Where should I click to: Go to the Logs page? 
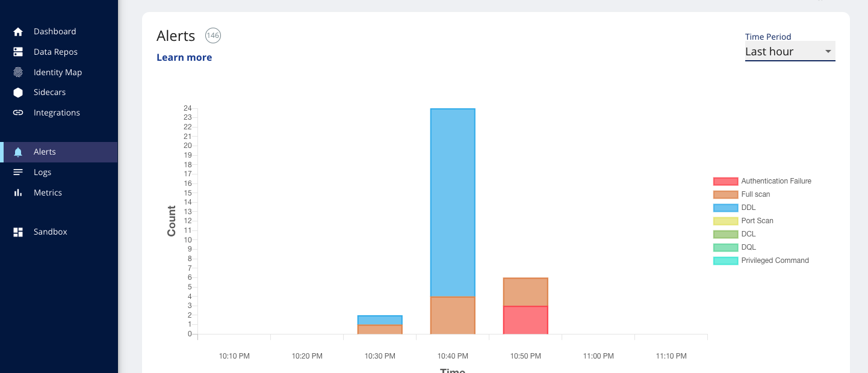coord(42,173)
